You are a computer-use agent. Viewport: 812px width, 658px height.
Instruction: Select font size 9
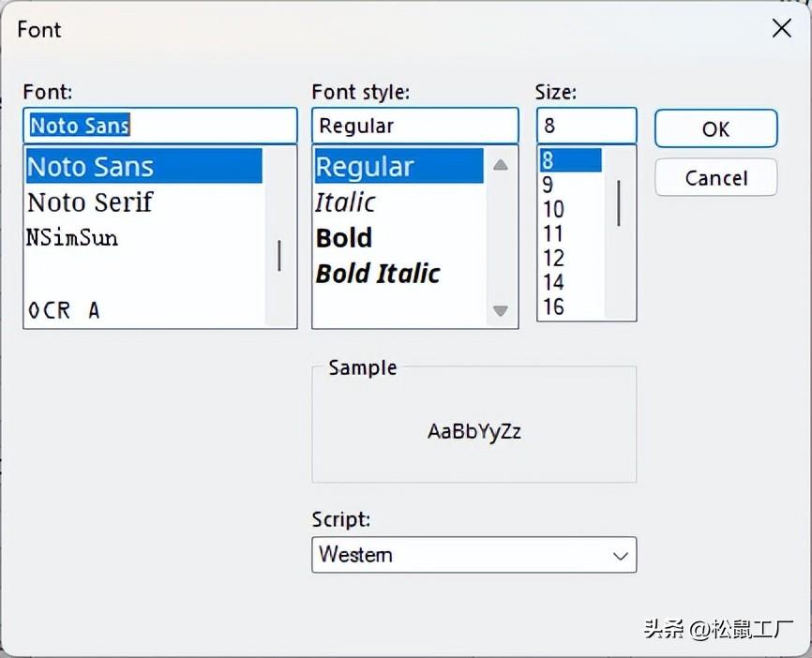pos(548,186)
